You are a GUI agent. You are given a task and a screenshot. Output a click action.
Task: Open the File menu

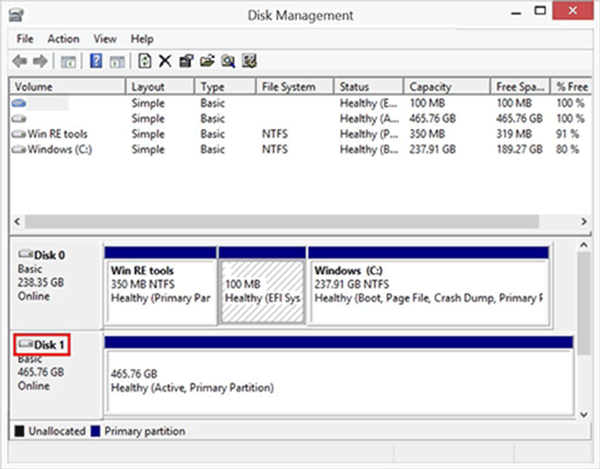click(x=25, y=39)
